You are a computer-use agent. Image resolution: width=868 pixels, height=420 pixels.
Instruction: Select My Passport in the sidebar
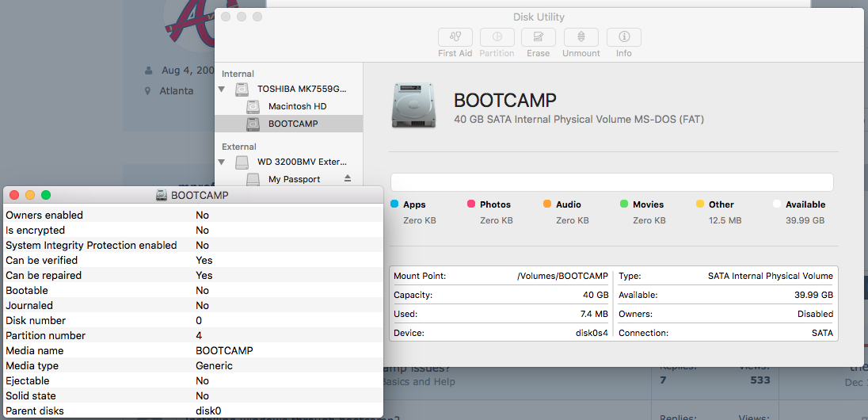coord(289,179)
